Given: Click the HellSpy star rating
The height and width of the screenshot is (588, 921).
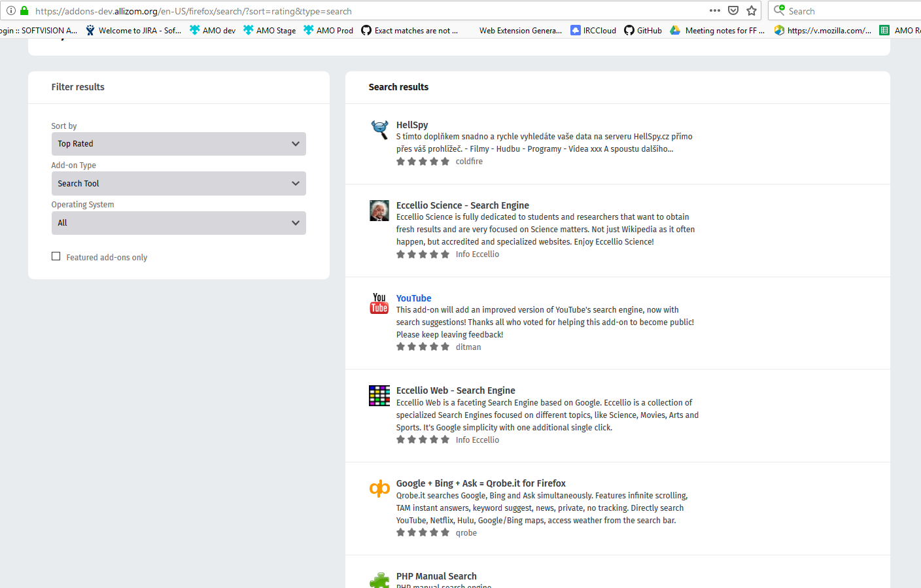Looking at the screenshot, I should click(x=423, y=162).
